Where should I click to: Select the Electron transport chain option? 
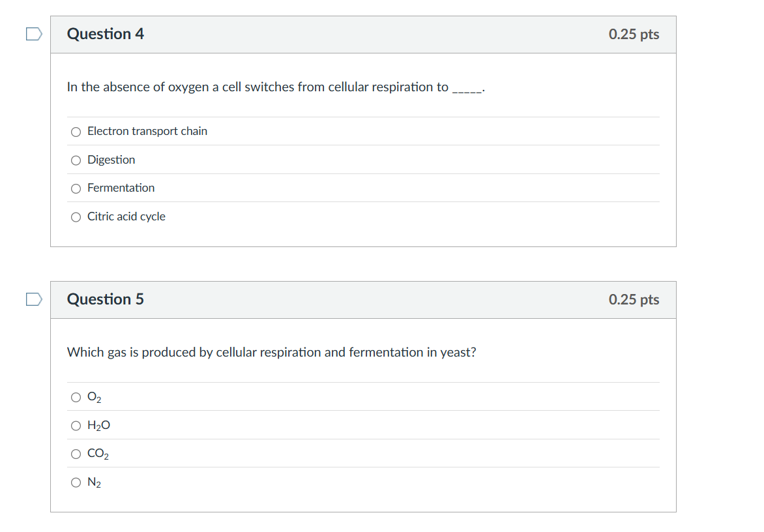(x=76, y=132)
